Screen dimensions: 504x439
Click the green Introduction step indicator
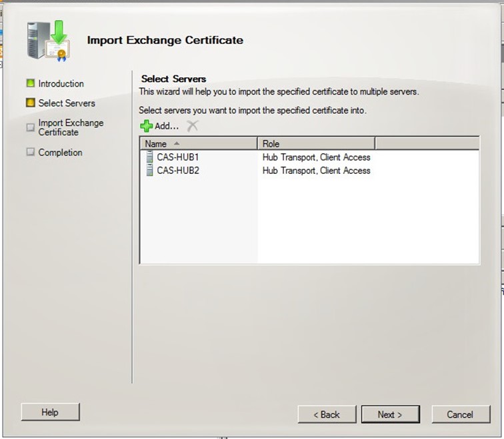30,83
